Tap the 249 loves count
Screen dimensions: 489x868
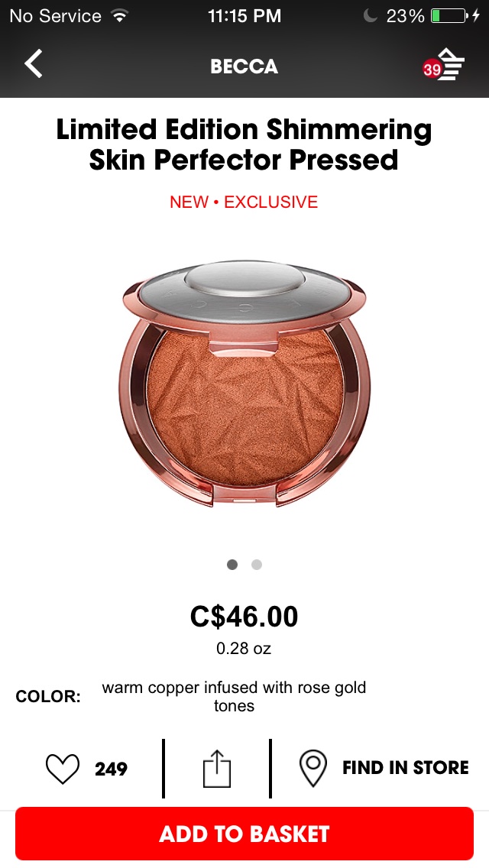click(x=111, y=769)
